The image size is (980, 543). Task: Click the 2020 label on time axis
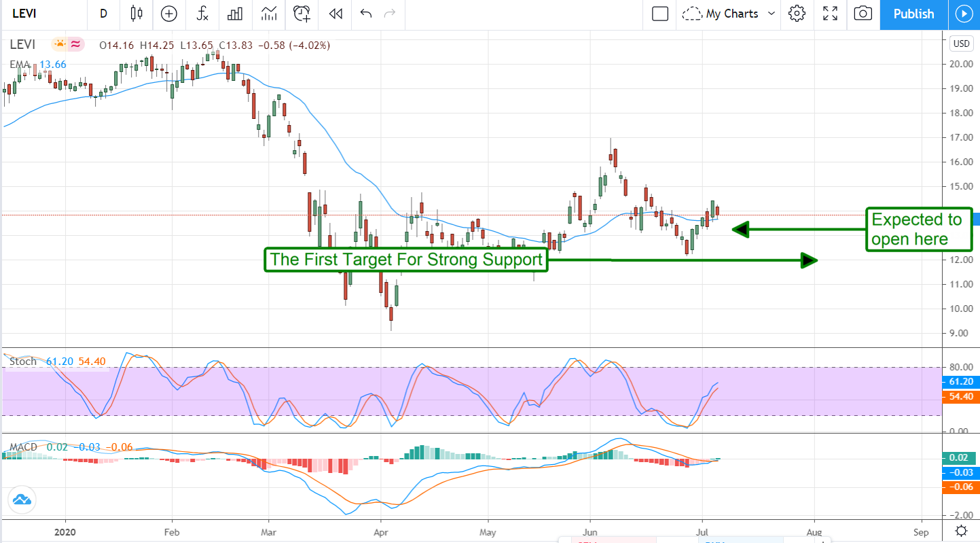click(x=66, y=531)
